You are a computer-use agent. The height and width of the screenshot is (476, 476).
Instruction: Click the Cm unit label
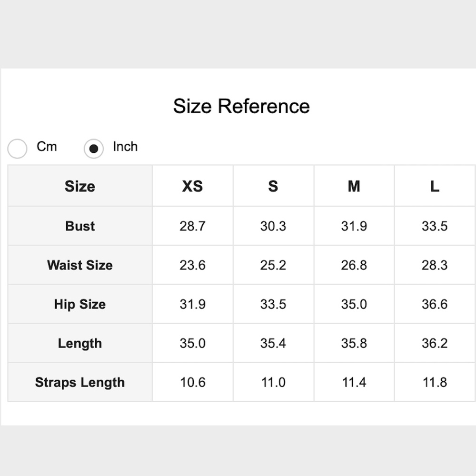pyautogui.click(x=47, y=147)
